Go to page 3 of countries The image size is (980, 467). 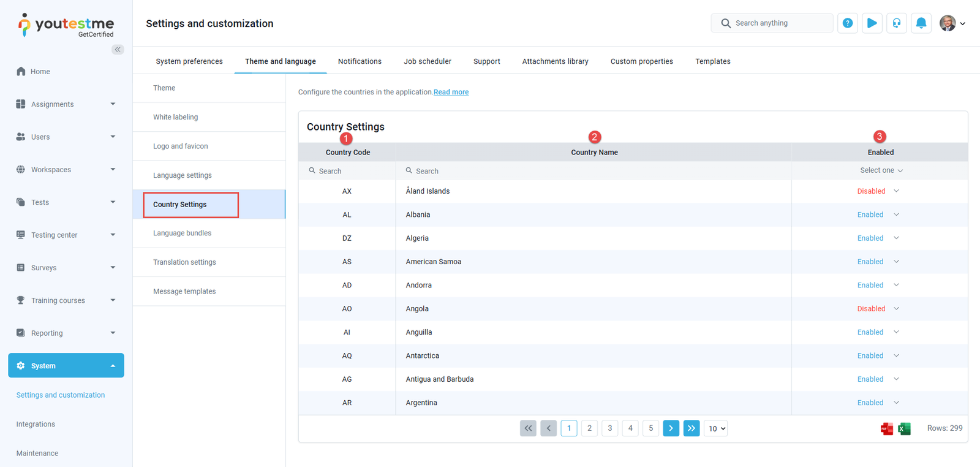point(609,428)
